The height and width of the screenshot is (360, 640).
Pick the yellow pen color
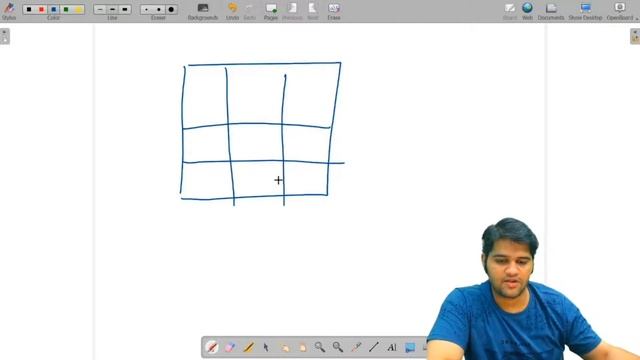pyautogui.click(x=78, y=9)
